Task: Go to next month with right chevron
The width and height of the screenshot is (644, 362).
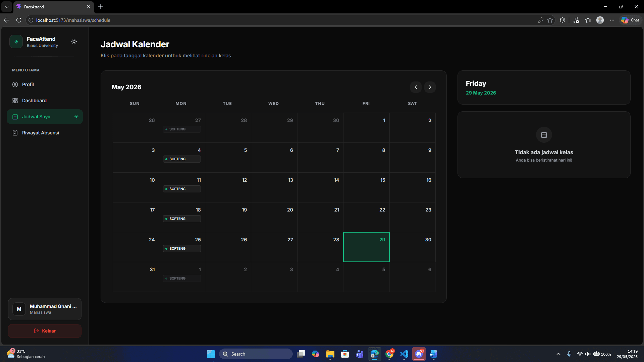Action: click(x=430, y=87)
